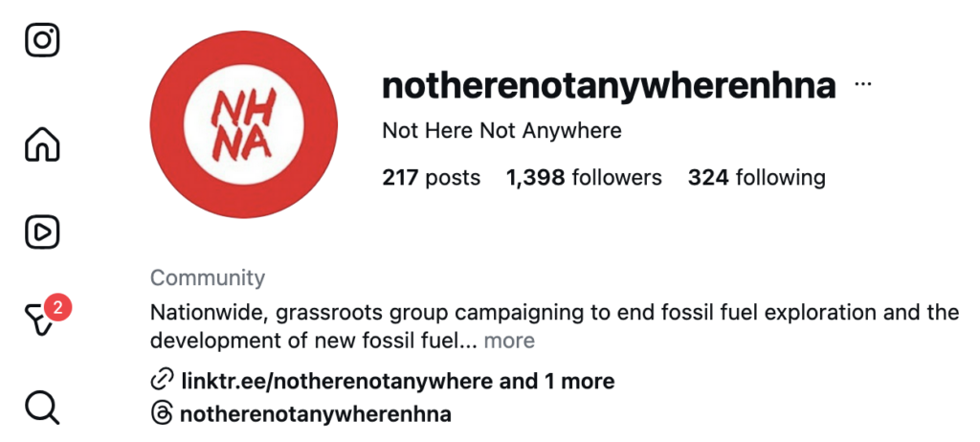Click the bio text about fossil fuel exploration

click(555, 313)
